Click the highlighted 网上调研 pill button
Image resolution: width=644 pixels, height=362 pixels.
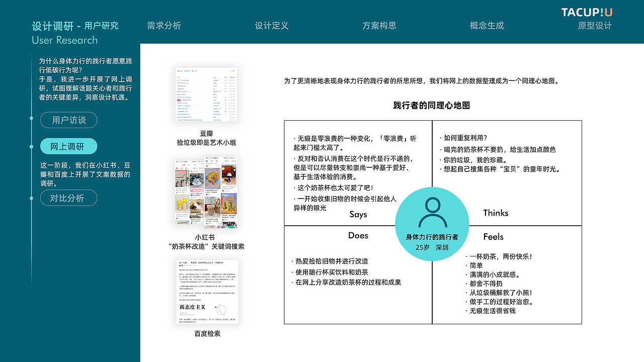pyautogui.click(x=69, y=147)
